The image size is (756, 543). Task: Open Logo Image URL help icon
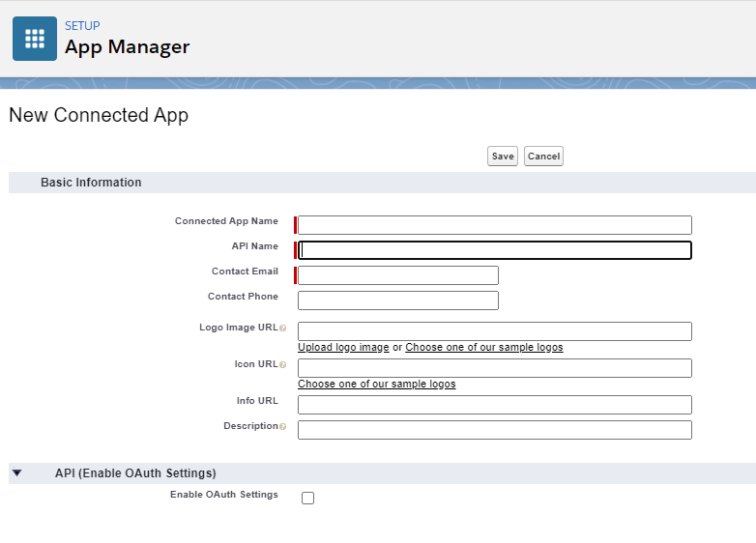point(283,329)
